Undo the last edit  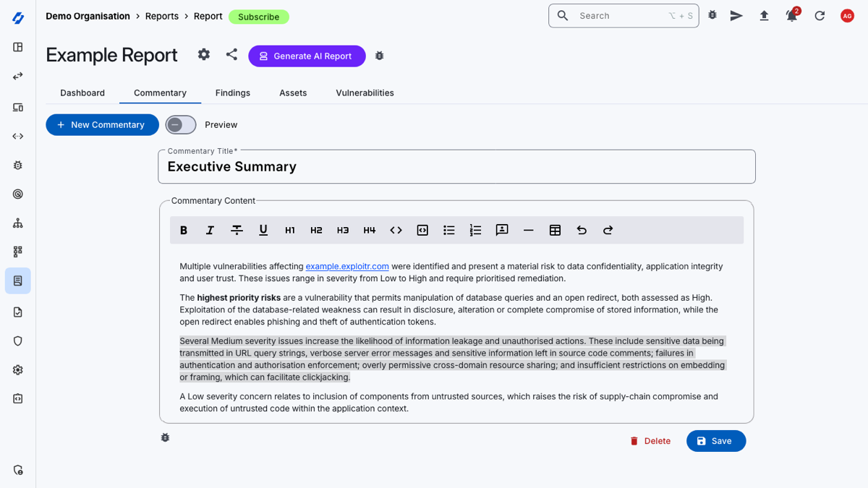pos(582,230)
